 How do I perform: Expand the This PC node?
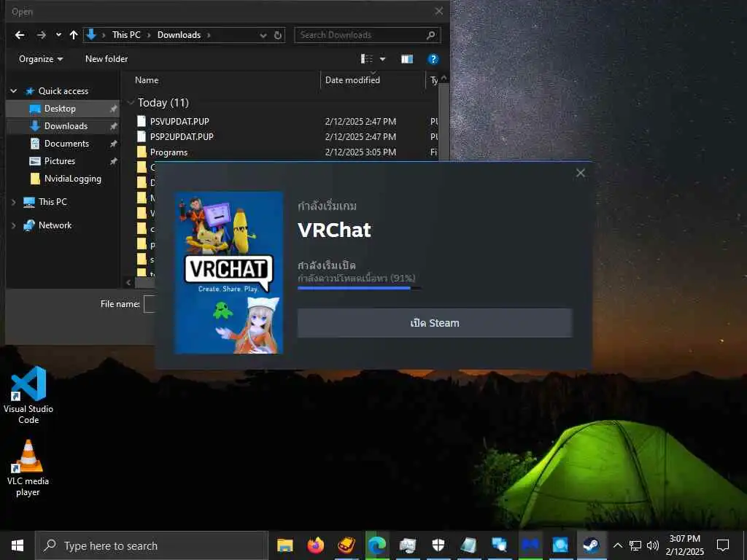[x=13, y=202]
